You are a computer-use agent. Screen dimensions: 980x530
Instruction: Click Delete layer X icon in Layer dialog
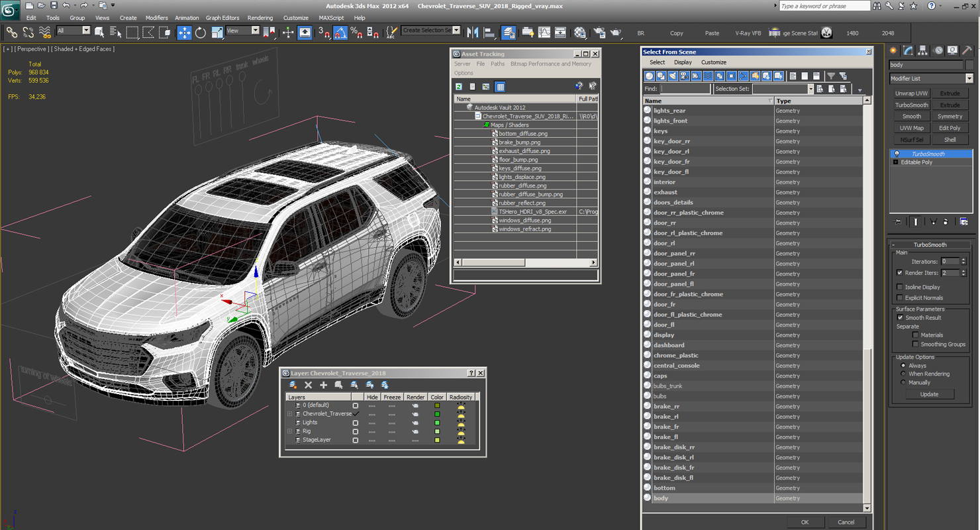point(308,385)
